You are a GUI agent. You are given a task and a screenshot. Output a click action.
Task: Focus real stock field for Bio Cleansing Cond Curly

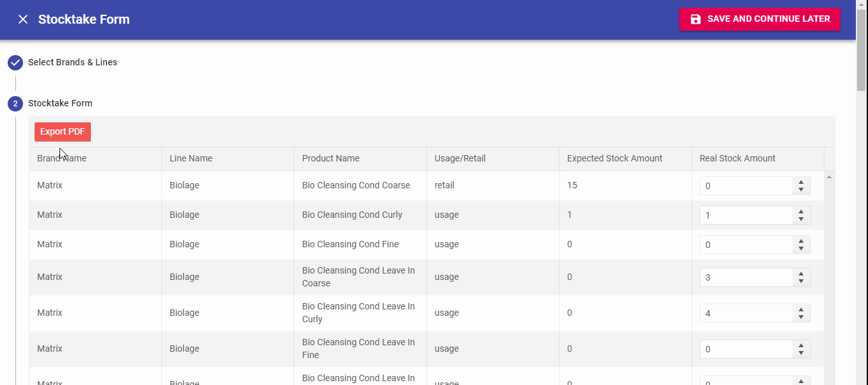tap(746, 215)
